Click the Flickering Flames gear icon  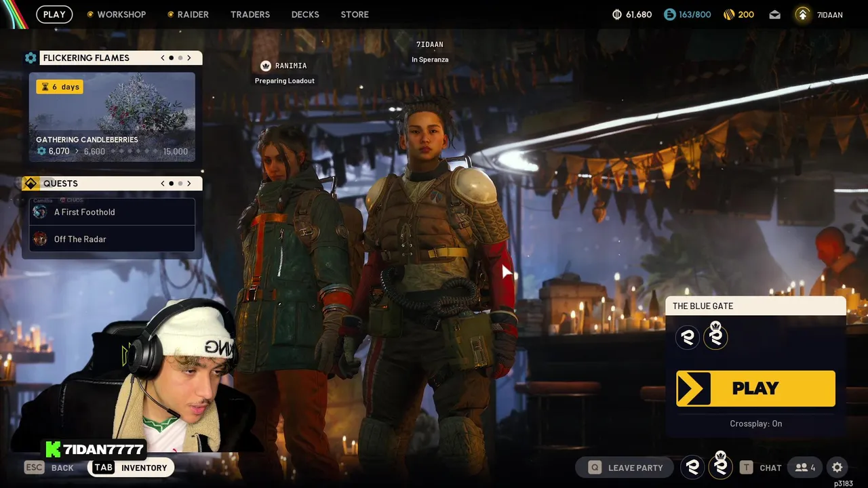(31, 58)
